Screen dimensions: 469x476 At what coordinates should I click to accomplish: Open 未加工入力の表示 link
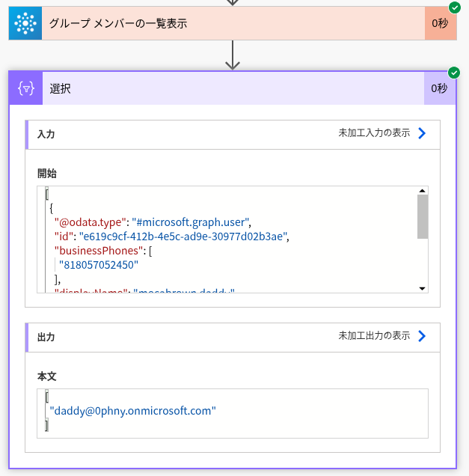coord(374,133)
